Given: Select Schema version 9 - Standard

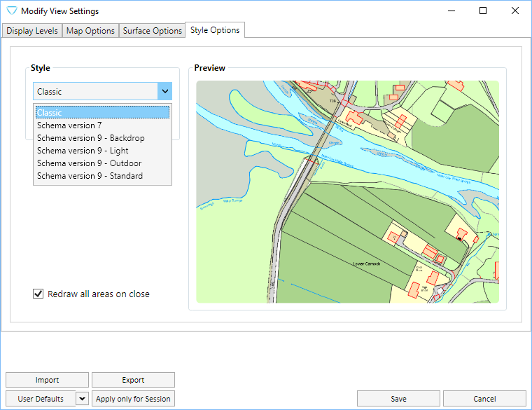Looking at the screenshot, I should [102, 176].
